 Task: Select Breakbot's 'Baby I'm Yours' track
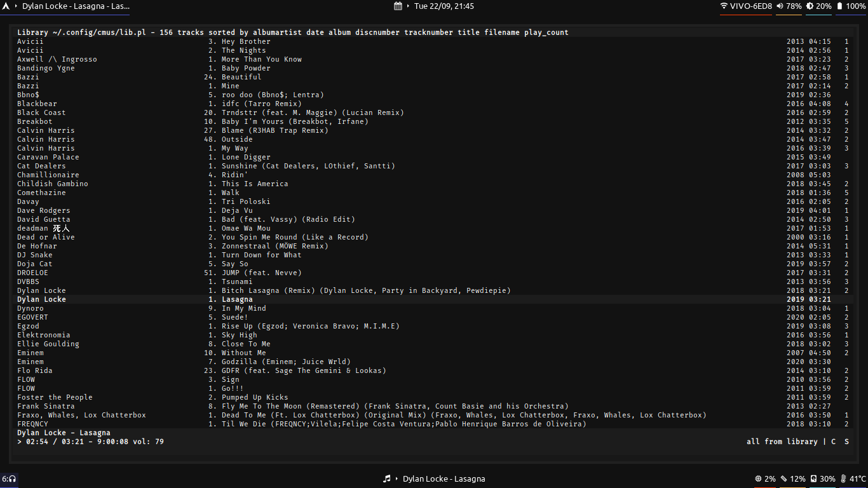coord(434,121)
